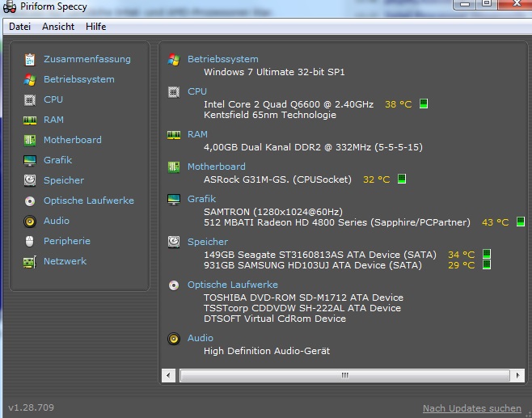Click the Zusammenfassung clipboard icon in sidebar
532x418 pixels.
pyautogui.click(x=30, y=59)
